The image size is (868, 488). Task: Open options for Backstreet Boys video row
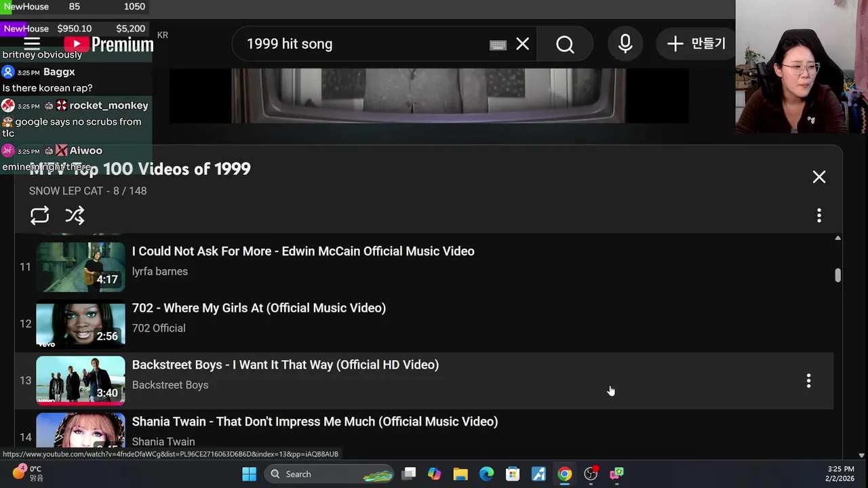point(808,381)
